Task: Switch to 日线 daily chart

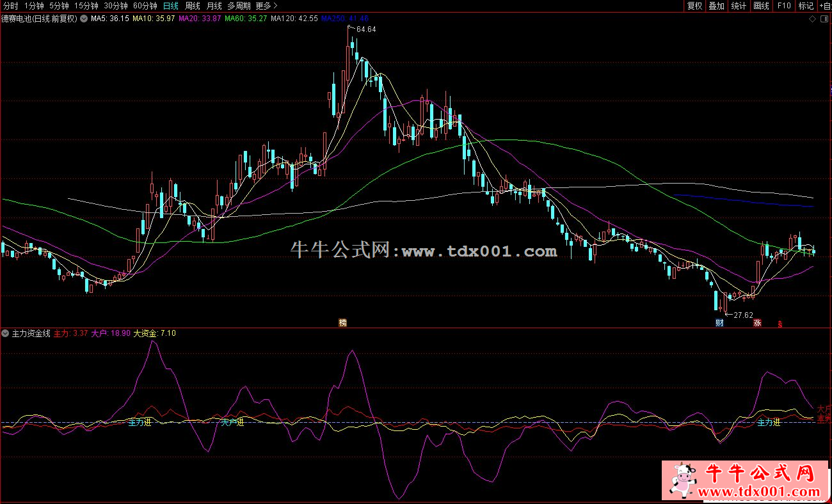Action: pos(171,6)
